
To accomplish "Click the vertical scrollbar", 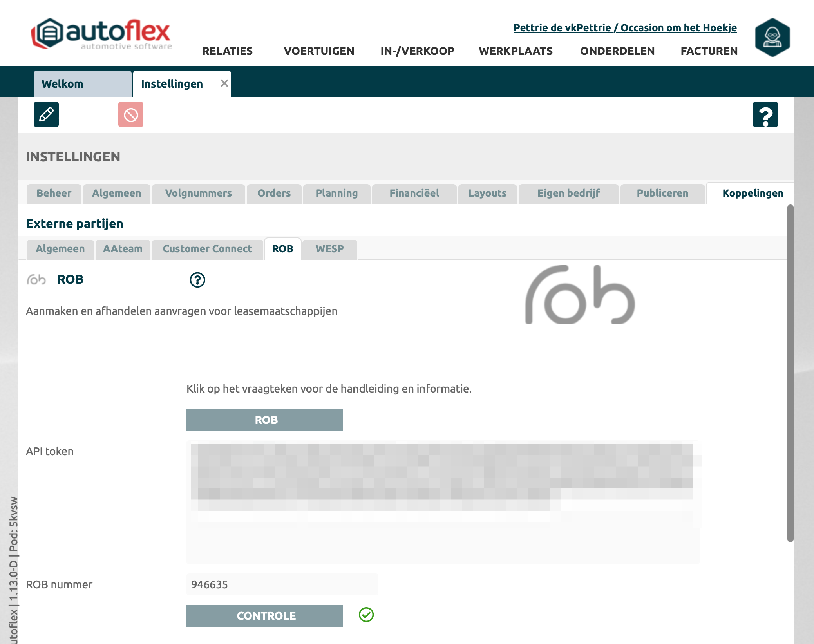I will 790,372.
